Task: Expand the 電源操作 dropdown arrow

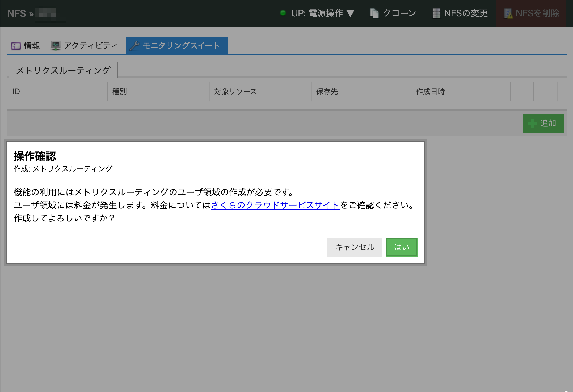Action: pyautogui.click(x=351, y=13)
